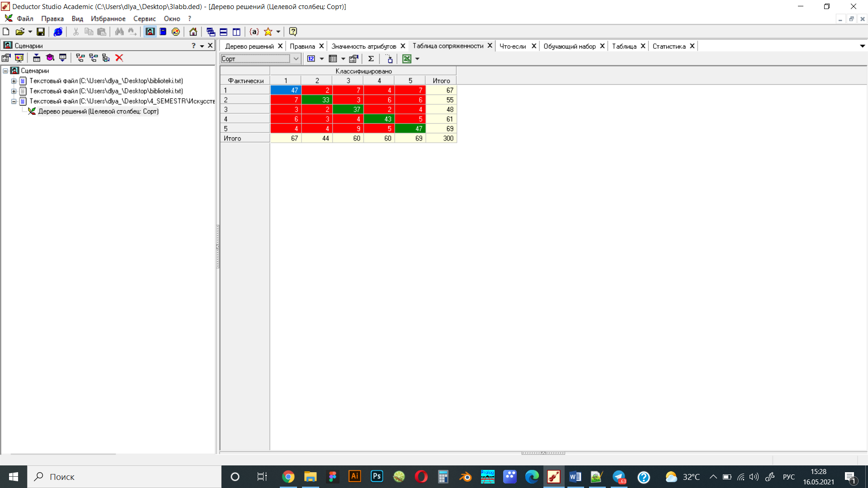Click the scissors Cut icon
The width and height of the screenshot is (868, 488).
[x=76, y=32]
